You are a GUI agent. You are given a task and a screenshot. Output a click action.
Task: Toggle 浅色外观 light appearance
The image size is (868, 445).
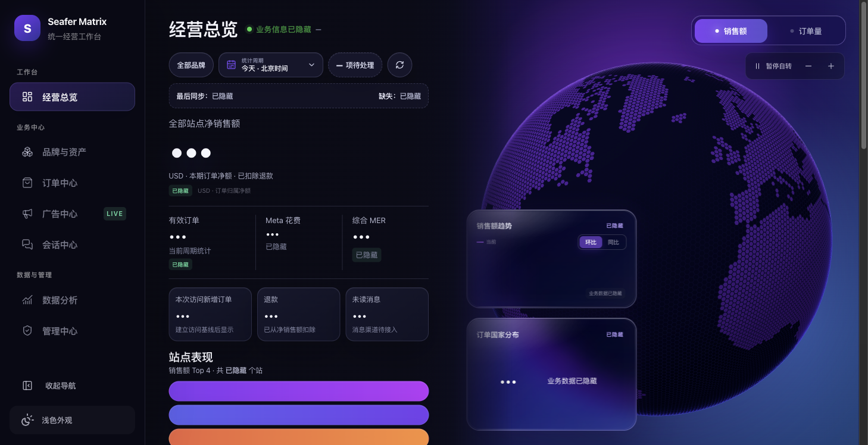tap(72, 420)
